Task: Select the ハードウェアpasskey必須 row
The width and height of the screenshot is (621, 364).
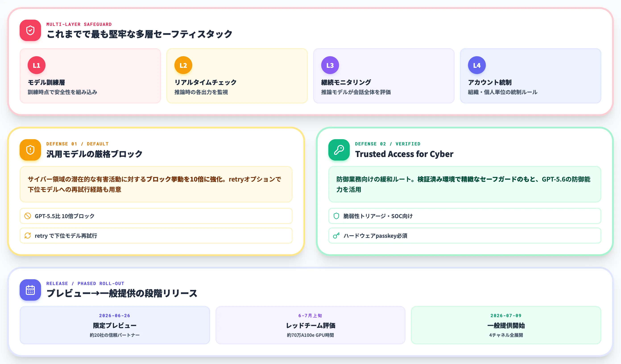Action: coord(465,236)
